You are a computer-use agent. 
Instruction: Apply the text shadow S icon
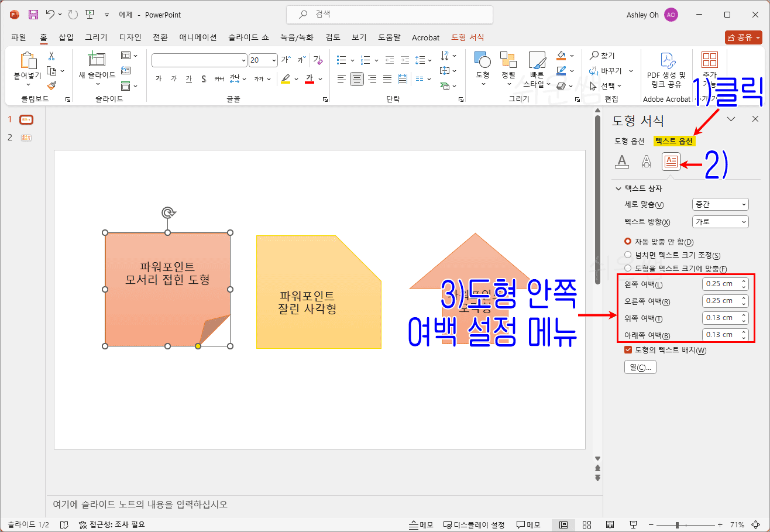[x=204, y=79]
